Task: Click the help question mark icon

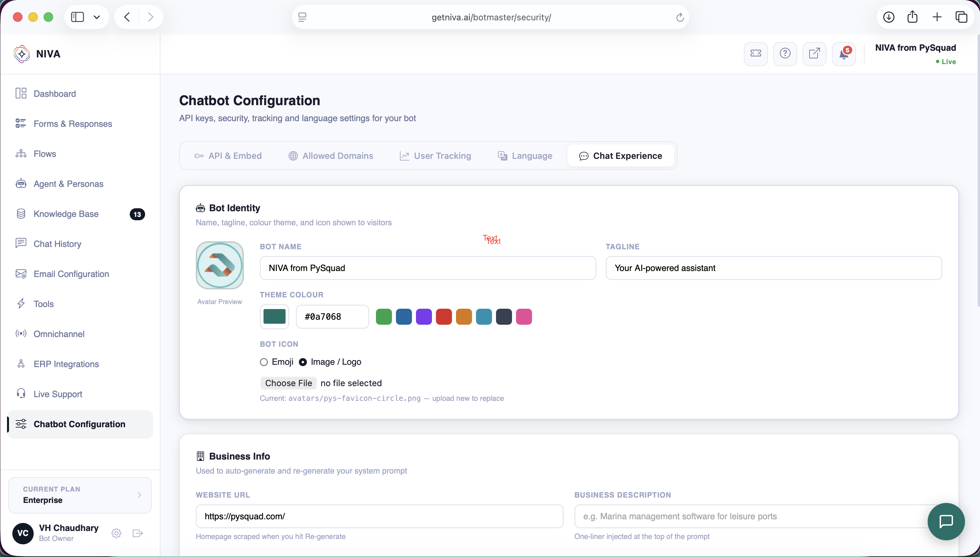Action: pos(785,53)
